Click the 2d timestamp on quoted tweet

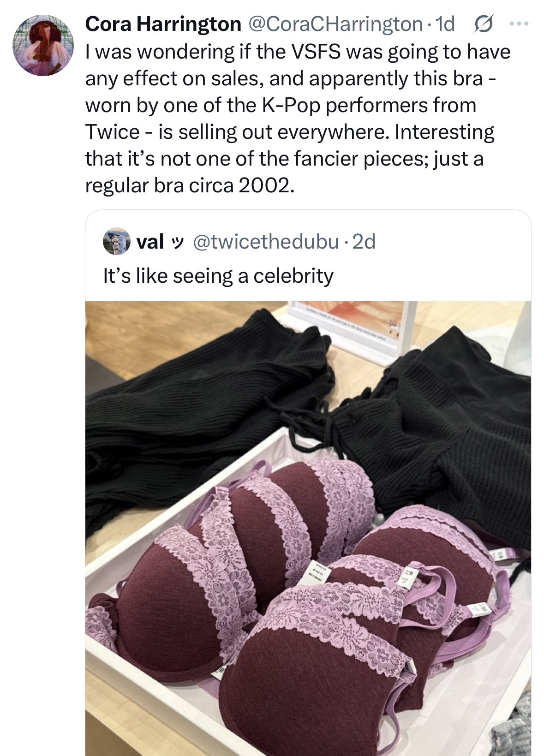pos(364,241)
